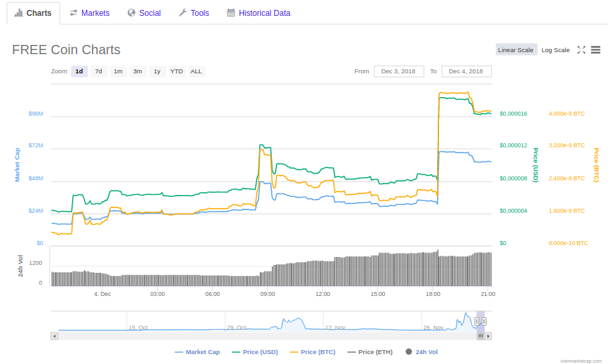Set zoom range to 7d

99,71
